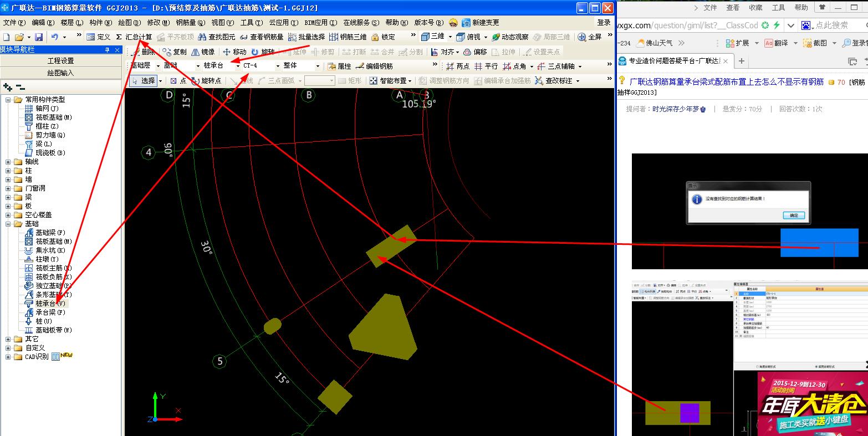Click 钢筋三维 rebar 3D tool

click(x=348, y=37)
